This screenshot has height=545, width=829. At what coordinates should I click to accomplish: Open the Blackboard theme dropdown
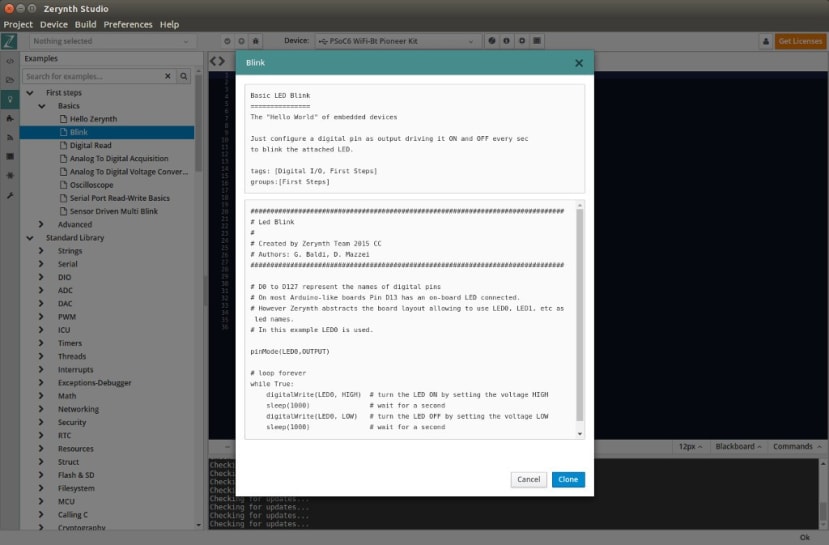coord(738,447)
